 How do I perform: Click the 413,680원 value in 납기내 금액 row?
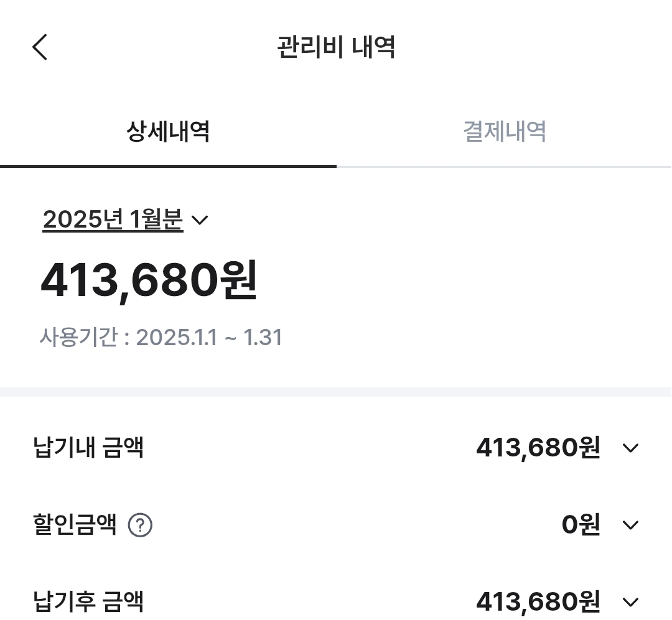pyautogui.click(x=538, y=448)
